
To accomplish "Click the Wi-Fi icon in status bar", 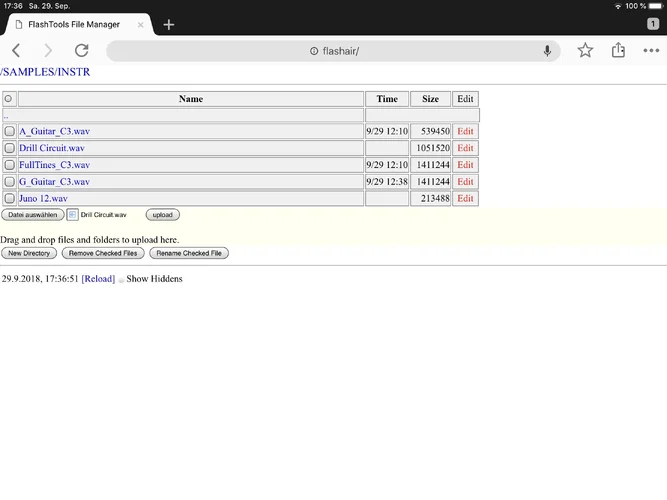I will 618,6.
